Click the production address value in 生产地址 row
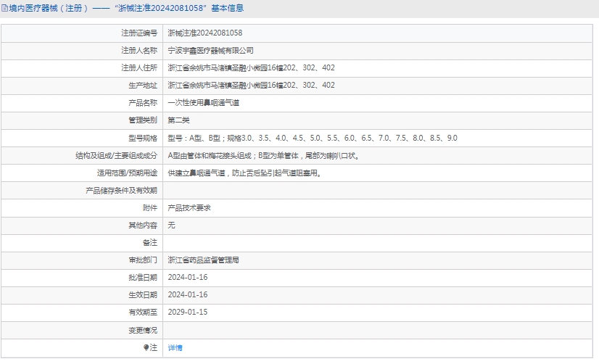 coord(251,86)
